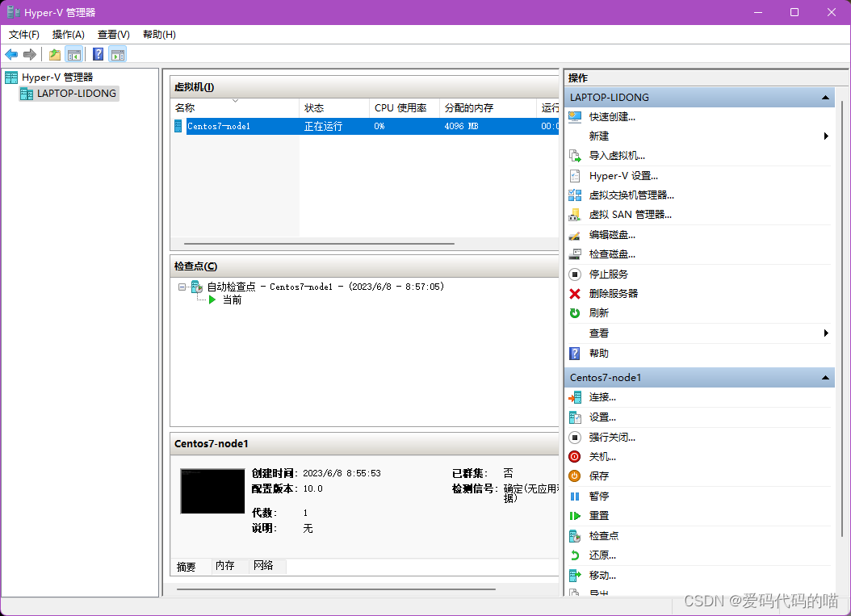851x616 pixels.
Task: Click the Forward arrow toolbar icon
Action: pos(30,54)
